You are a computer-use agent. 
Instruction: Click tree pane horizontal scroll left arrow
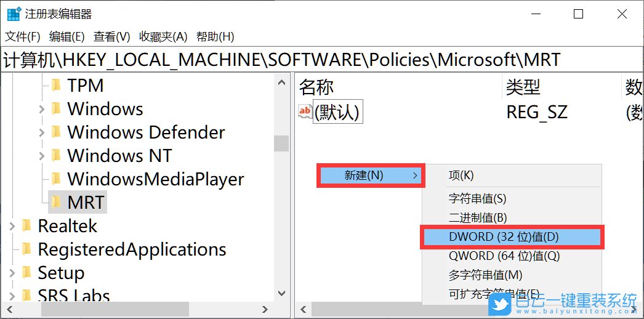pyautogui.click(x=10, y=309)
